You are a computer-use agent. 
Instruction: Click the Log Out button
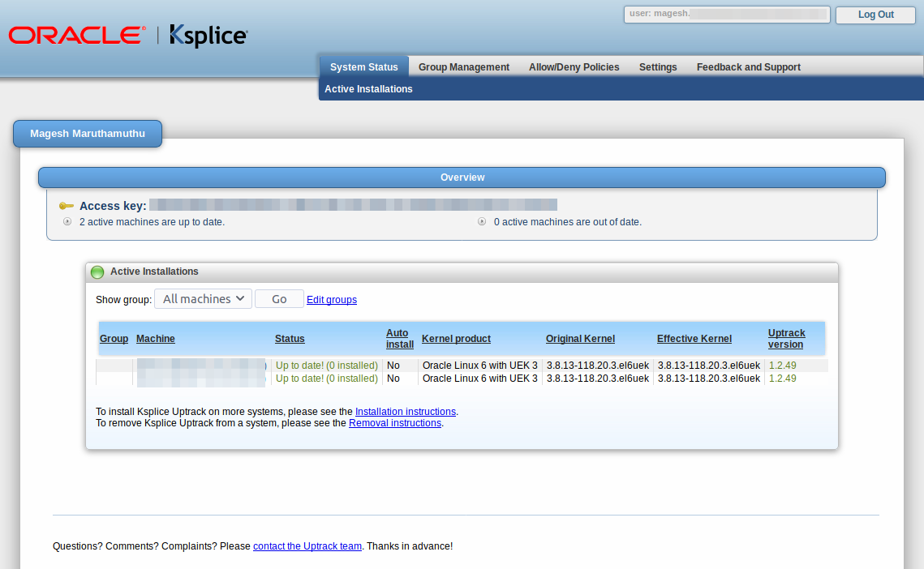coord(875,15)
